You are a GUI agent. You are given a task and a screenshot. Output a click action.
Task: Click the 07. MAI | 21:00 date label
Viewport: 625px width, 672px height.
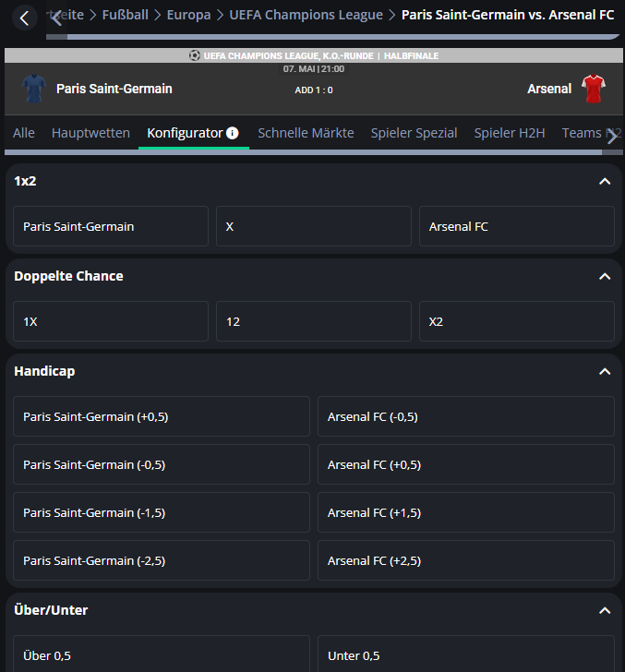click(x=314, y=69)
